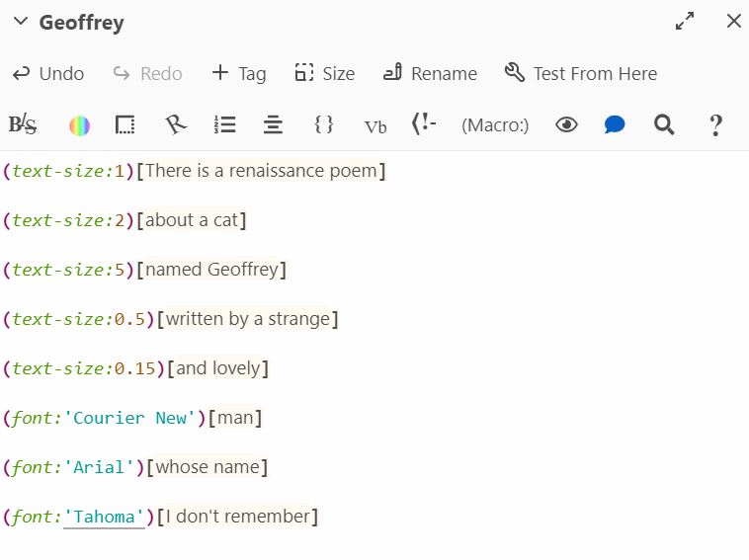The width and height of the screenshot is (749, 560).
Task: Add a Tag to the passage
Action: pyautogui.click(x=239, y=73)
